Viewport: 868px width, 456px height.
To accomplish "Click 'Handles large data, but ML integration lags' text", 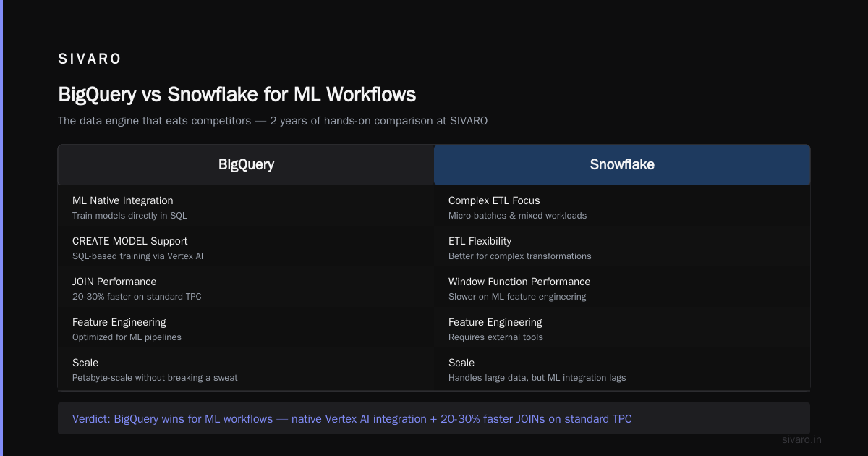I will pyautogui.click(x=537, y=378).
